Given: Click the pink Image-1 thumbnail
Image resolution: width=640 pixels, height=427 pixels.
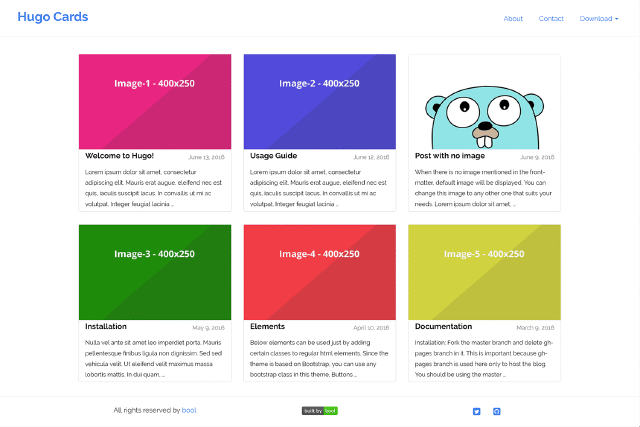Looking at the screenshot, I should coord(155,102).
